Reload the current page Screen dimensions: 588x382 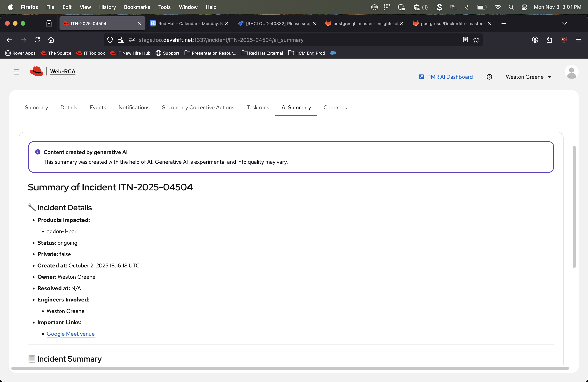pos(37,40)
